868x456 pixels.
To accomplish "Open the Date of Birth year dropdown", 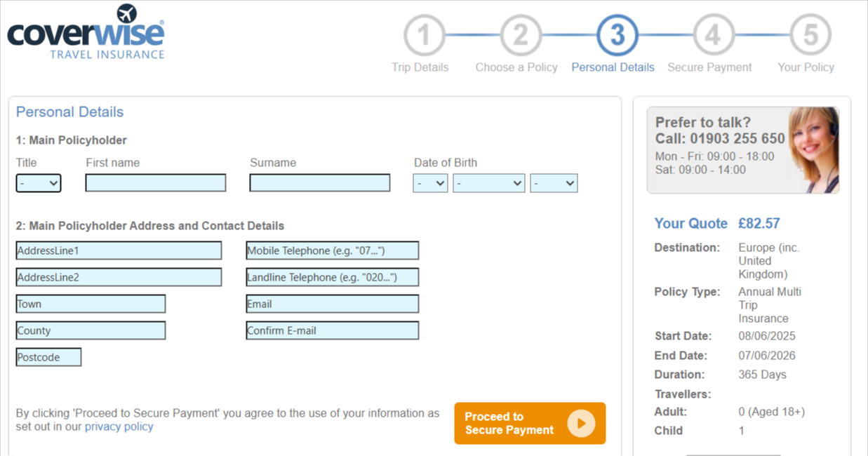I will pos(554,183).
